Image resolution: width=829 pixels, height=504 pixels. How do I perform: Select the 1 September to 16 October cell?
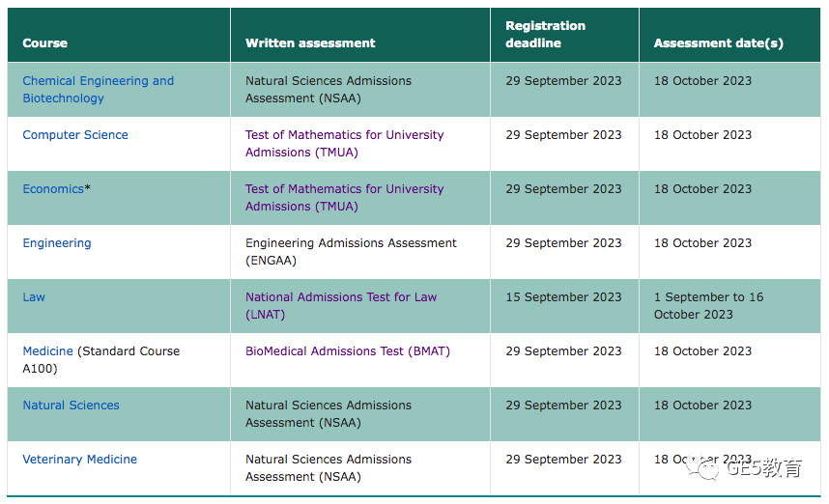click(x=729, y=306)
